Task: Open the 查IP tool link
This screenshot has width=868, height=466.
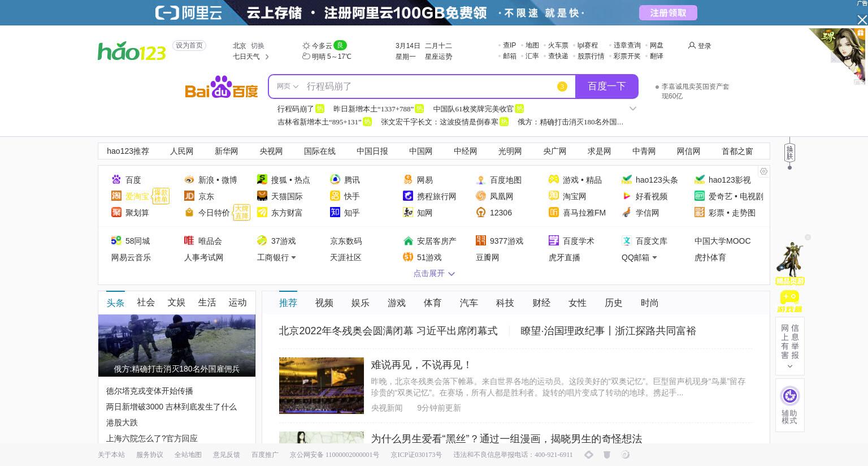Action: pos(510,45)
